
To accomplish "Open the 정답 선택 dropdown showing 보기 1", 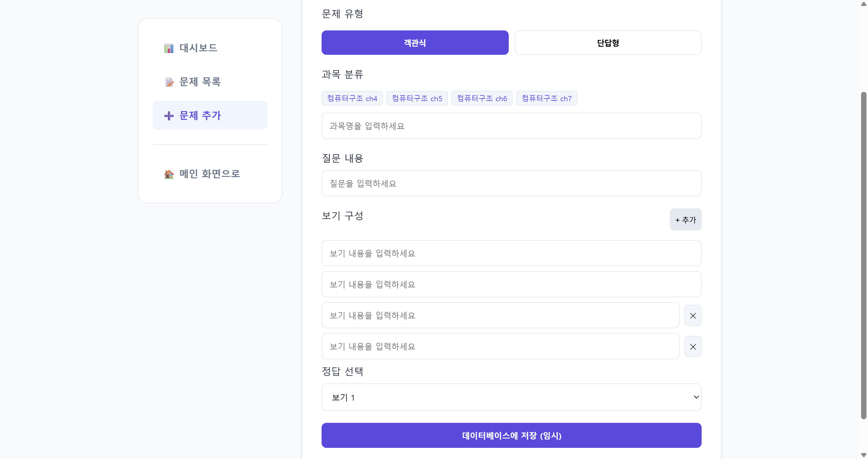I will (x=511, y=397).
